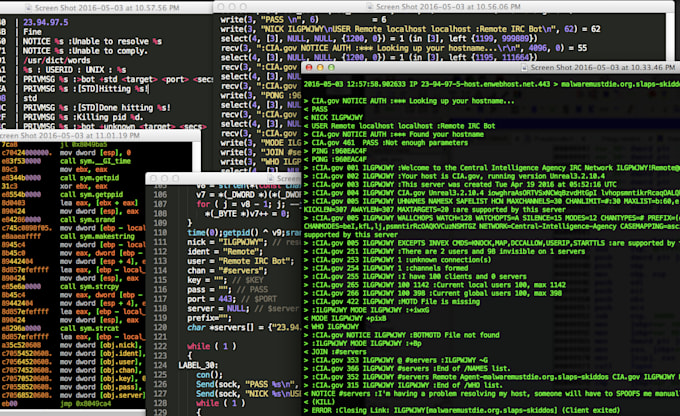The height and width of the screenshot is (416, 680).
Task: Click the 'mov dword [obj.server]' disassembly line
Action: tap(102, 395)
